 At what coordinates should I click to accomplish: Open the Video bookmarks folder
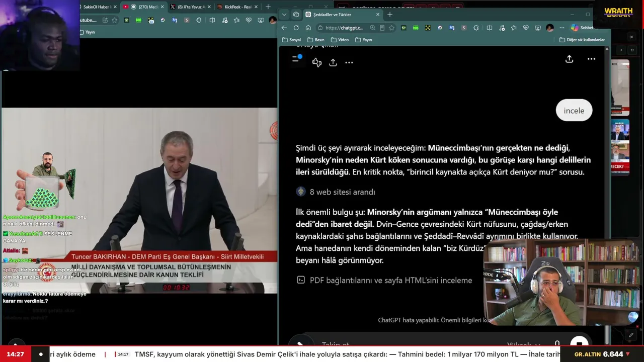coord(340,40)
